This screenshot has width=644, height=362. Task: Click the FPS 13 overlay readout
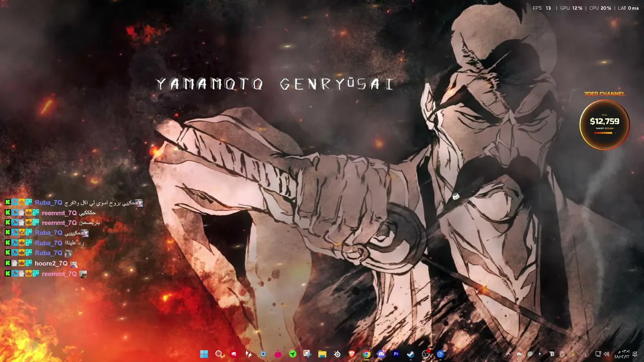click(542, 8)
